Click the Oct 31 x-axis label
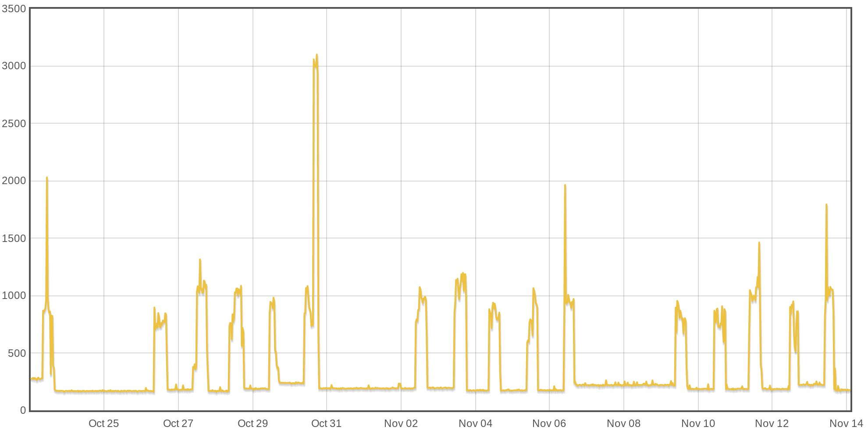Viewport: 868px width, 434px height. (327, 424)
